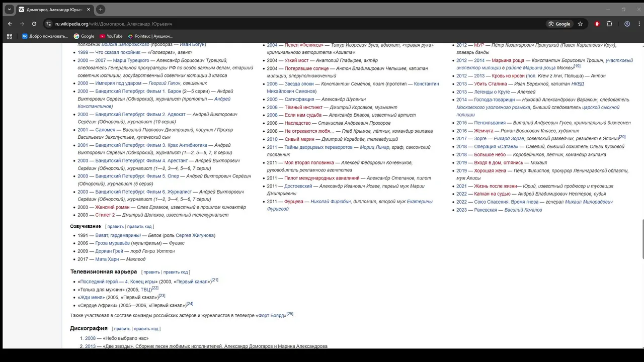Screen dimensions: 644x362
Task: Close the Домогаров Wikipedia tab
Action: (x=89, y=10)
